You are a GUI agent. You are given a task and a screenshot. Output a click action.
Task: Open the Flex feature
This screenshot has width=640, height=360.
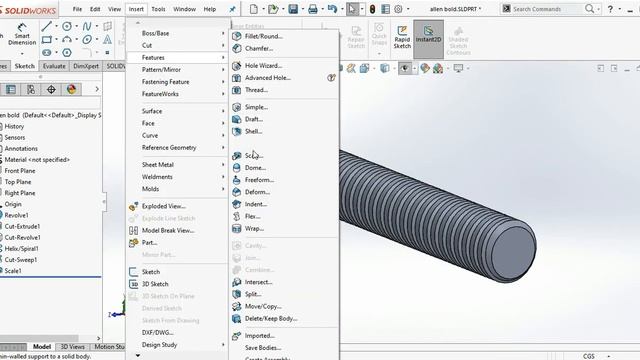pos(253,217)
